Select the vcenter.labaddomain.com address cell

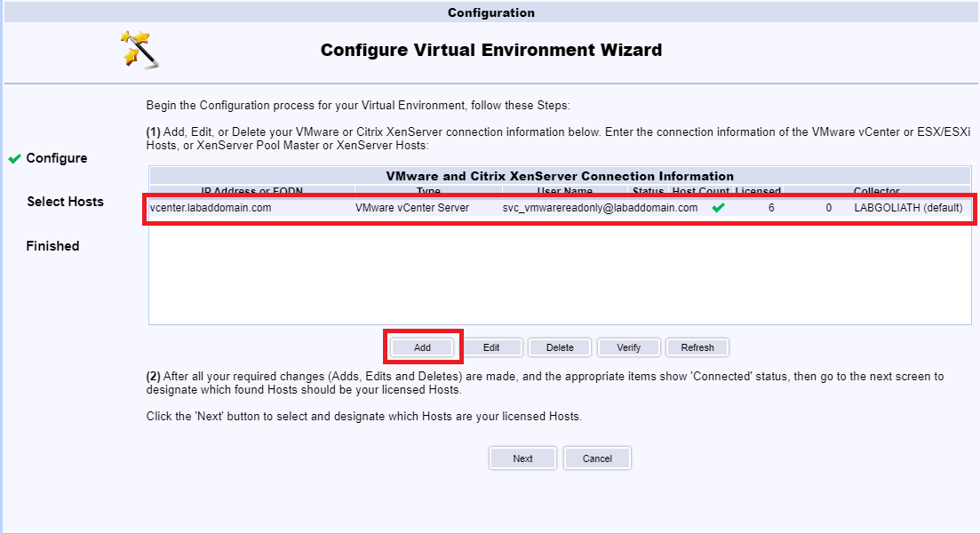(211, 208)
